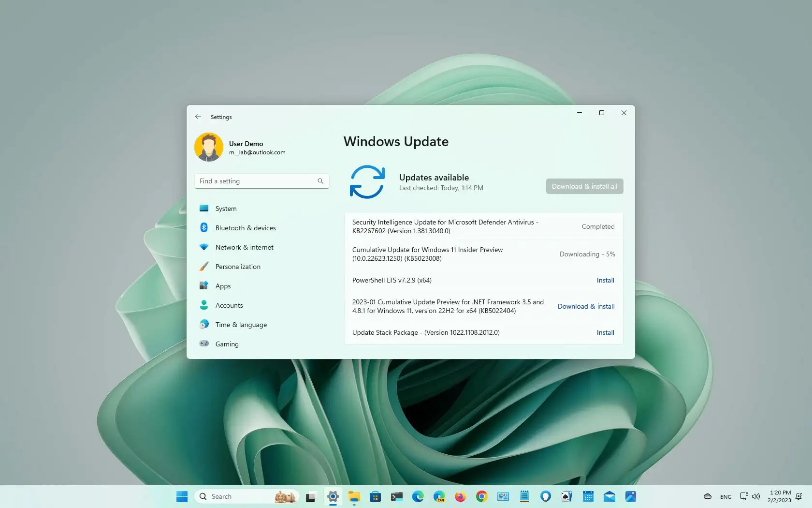Launch Google Chrome from the taskbar
Image resolution: width=812 pixels, height=508 pixels.
tap(481, 496)
